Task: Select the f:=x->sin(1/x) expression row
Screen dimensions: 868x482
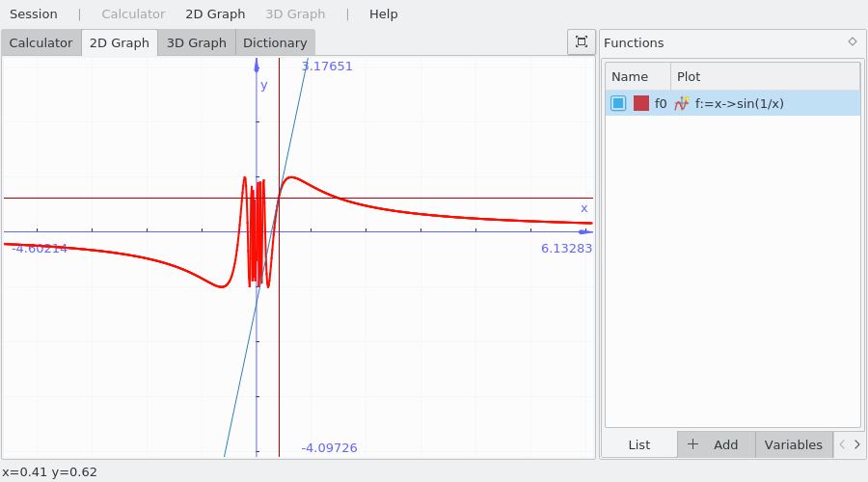Action: click(x=733, y=103)
